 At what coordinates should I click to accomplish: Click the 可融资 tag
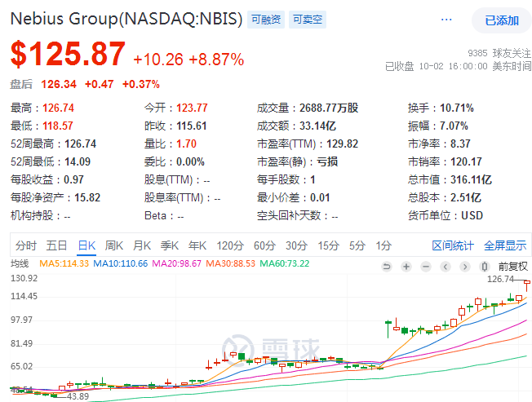click(266, 20)
